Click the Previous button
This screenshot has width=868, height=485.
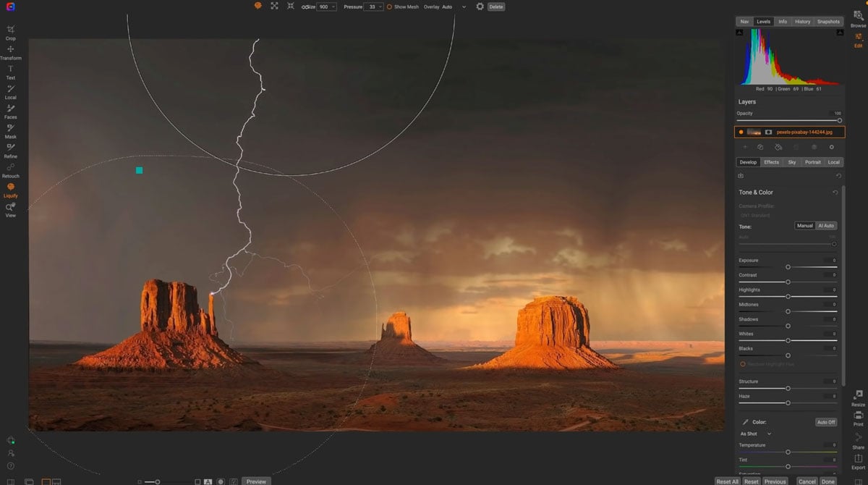point(775,481)
